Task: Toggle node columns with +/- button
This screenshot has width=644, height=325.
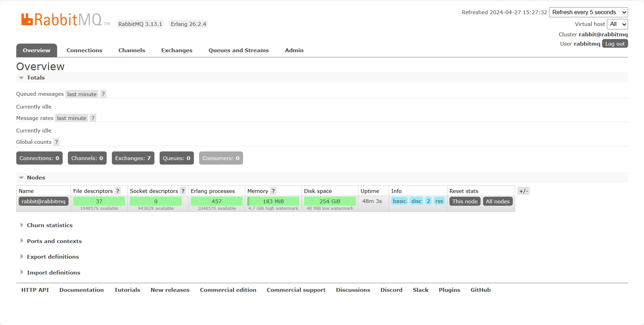Action: click(x=523, y=191)
